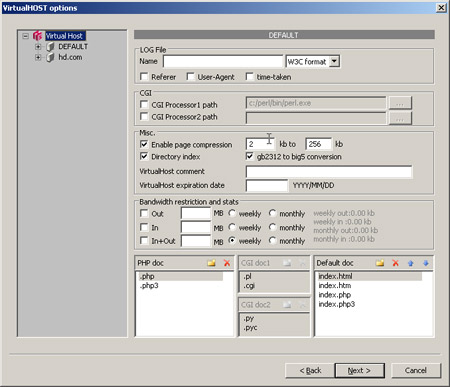Select Virtual Host in the tree
This screenshot has height=387, width=450.
tap(65, 36)
